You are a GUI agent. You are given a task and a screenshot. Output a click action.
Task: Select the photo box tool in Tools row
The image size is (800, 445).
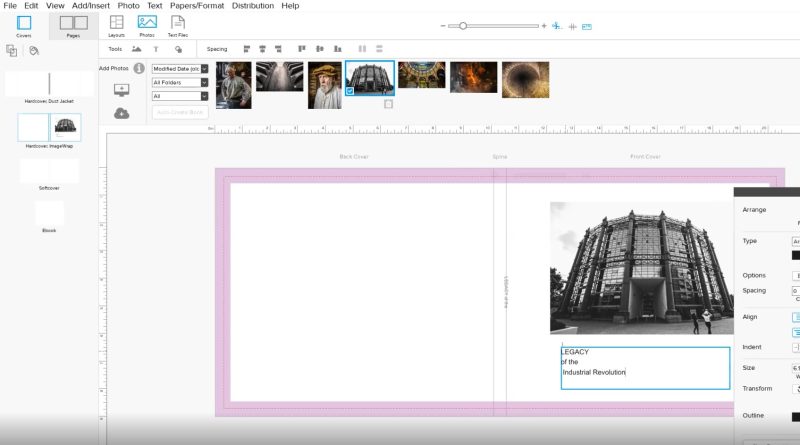pos(136,49)
